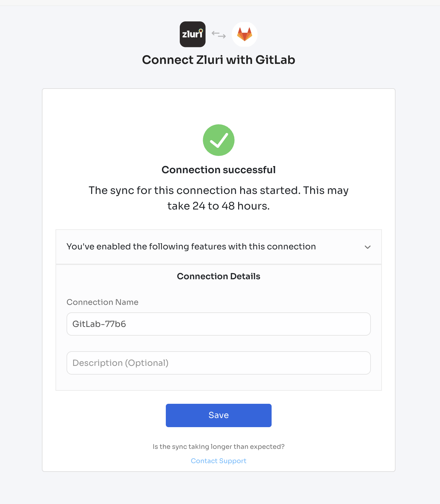Click the word 'GitLab' in page title
The image size is (440, 504).
[x=275, y=60]
